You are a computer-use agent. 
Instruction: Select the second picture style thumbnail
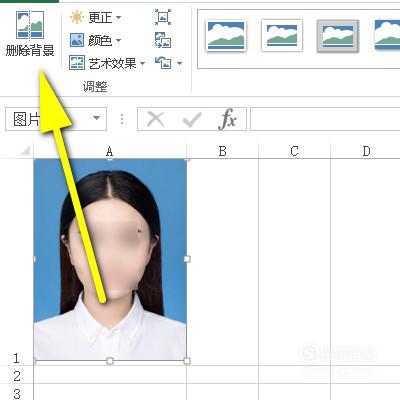(282, 35)
